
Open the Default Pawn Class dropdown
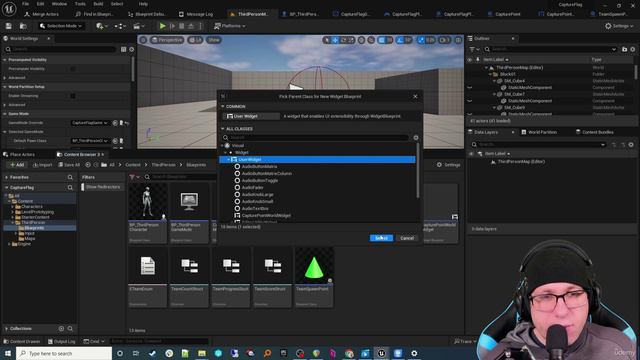point(90,141)
